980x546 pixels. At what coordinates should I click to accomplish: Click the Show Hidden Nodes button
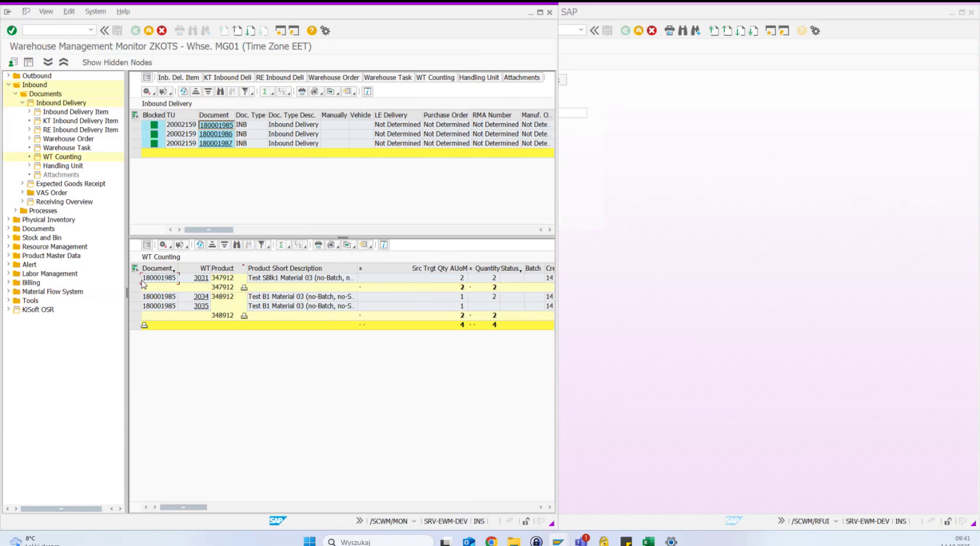tap(116, 62)
